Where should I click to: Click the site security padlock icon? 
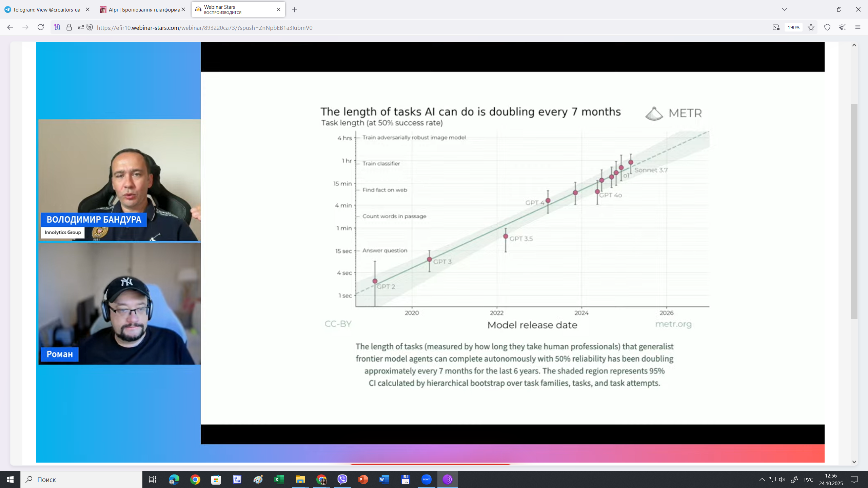click(x=69, y=27)
